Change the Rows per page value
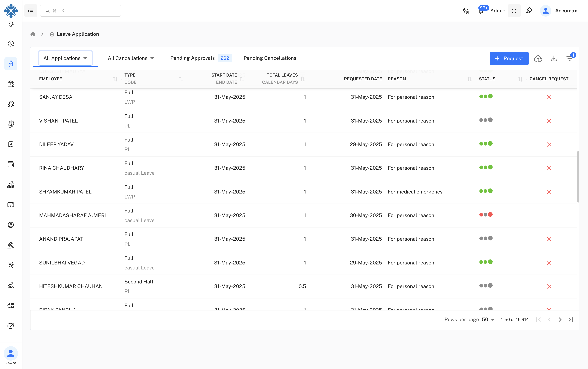588x369 pixels. coord(488,319)
